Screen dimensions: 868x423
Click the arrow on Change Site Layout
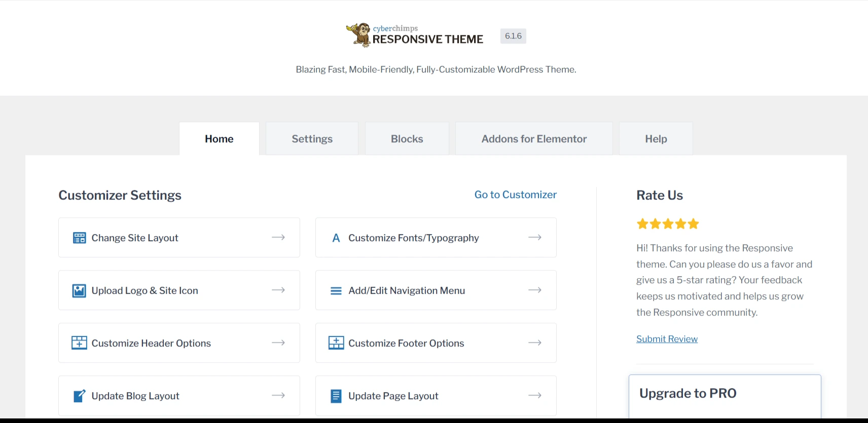click(278, 238)
